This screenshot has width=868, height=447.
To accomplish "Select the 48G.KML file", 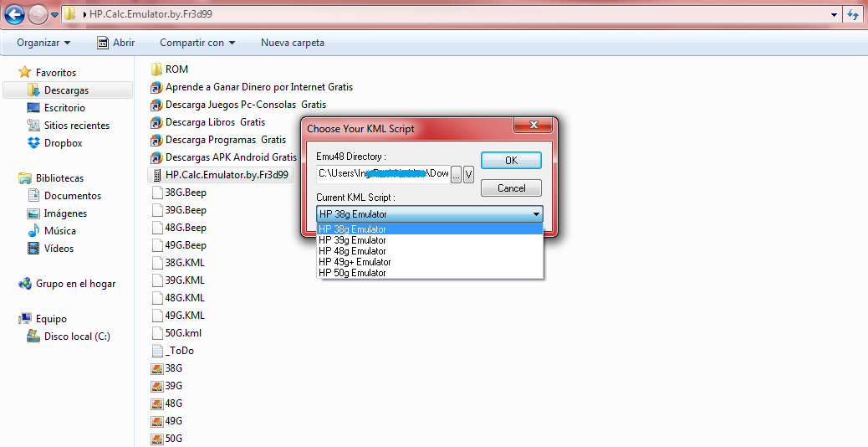I will coord(185,299).
